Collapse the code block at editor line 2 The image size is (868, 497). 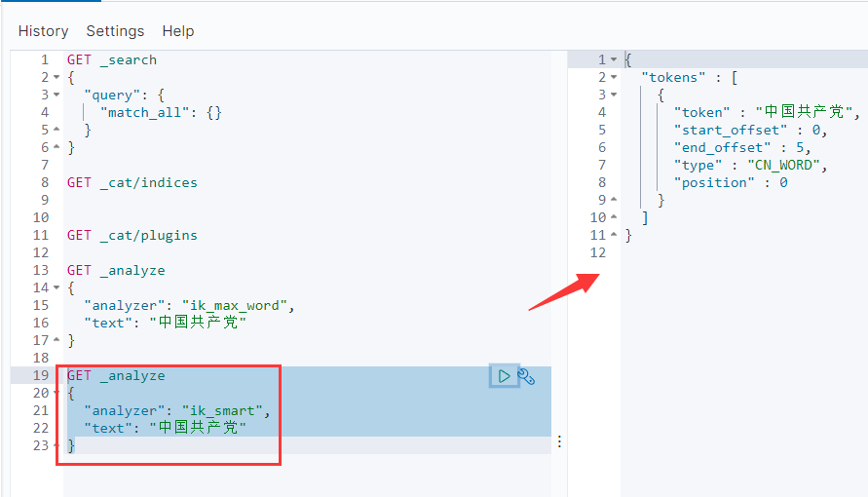[x=57, y=78]
